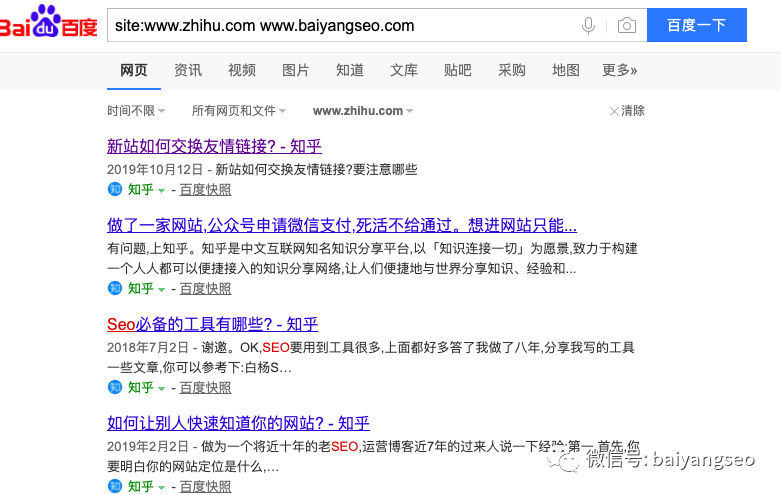Open result 做了一家网站,公众号申请微信支付

coord(342,225)
